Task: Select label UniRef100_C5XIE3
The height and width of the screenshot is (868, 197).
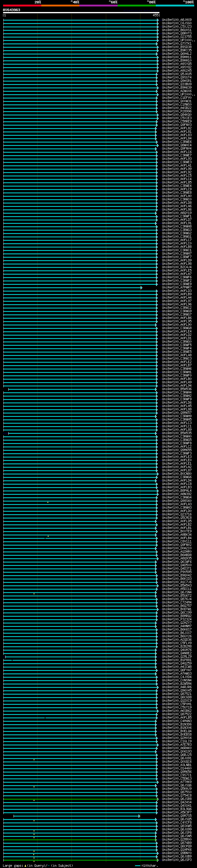Action: [x=177, y=118]
